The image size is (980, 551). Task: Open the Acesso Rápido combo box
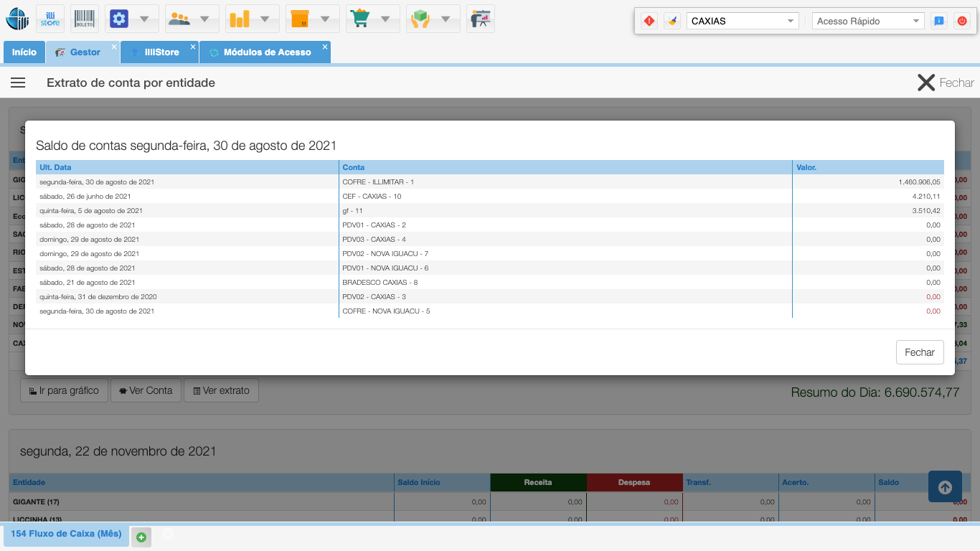coord(868,21)
